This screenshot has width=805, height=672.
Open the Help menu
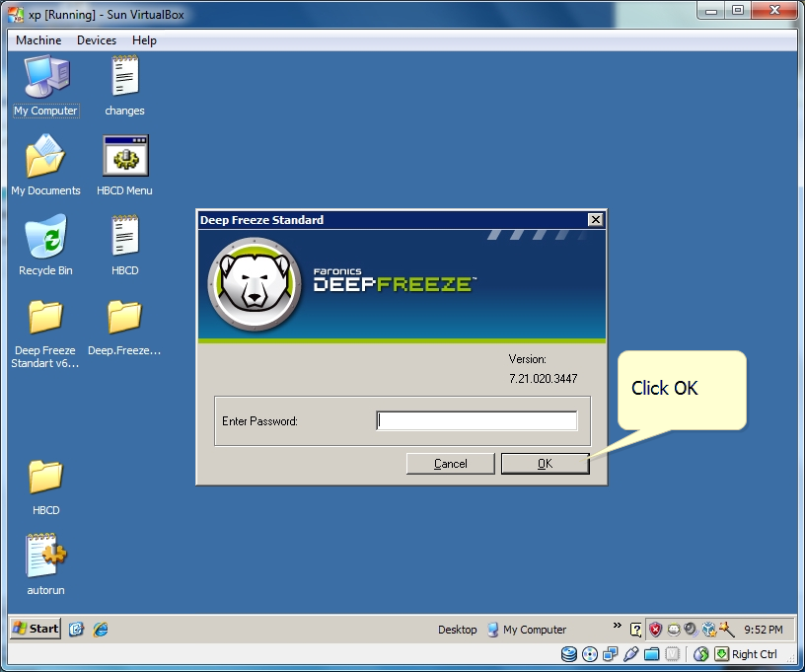pyautogui.click(x=144, y=40)
